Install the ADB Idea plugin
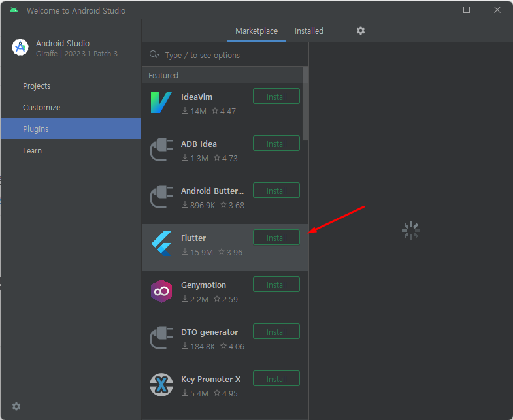 276,144
